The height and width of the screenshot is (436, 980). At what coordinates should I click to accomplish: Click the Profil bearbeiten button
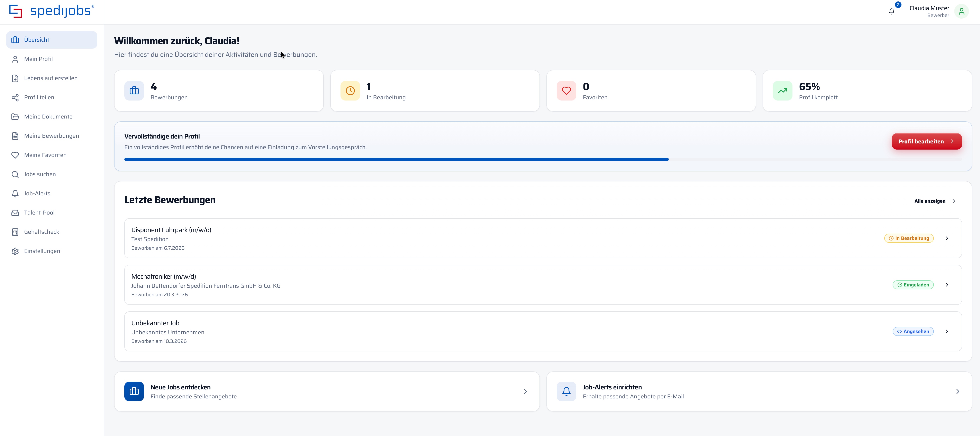point(927,141)
